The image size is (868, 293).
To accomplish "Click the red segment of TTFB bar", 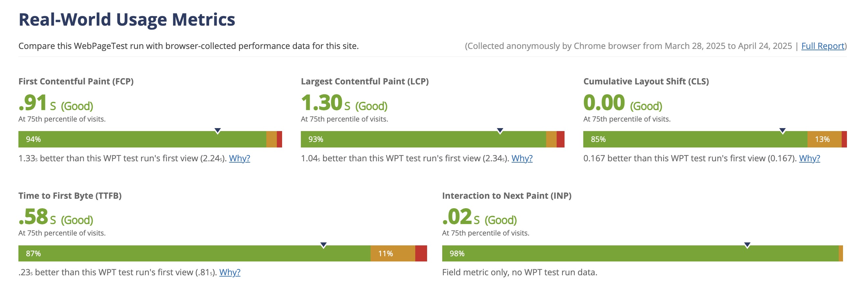I will pos(421,254).
